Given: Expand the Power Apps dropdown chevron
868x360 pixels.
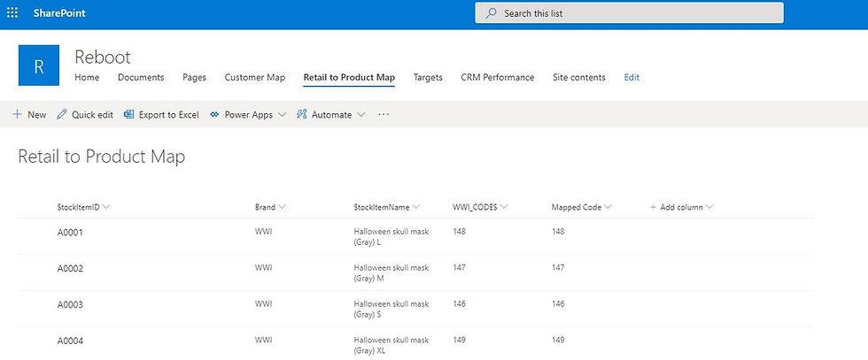Looking at the screenshot, I should pyautogui.click(x=282, y=115).
